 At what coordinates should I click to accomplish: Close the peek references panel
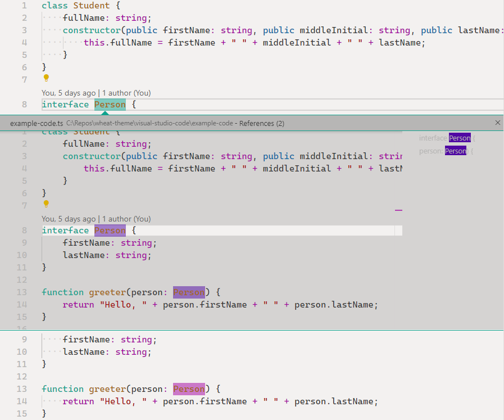click(x=498, y=123)
